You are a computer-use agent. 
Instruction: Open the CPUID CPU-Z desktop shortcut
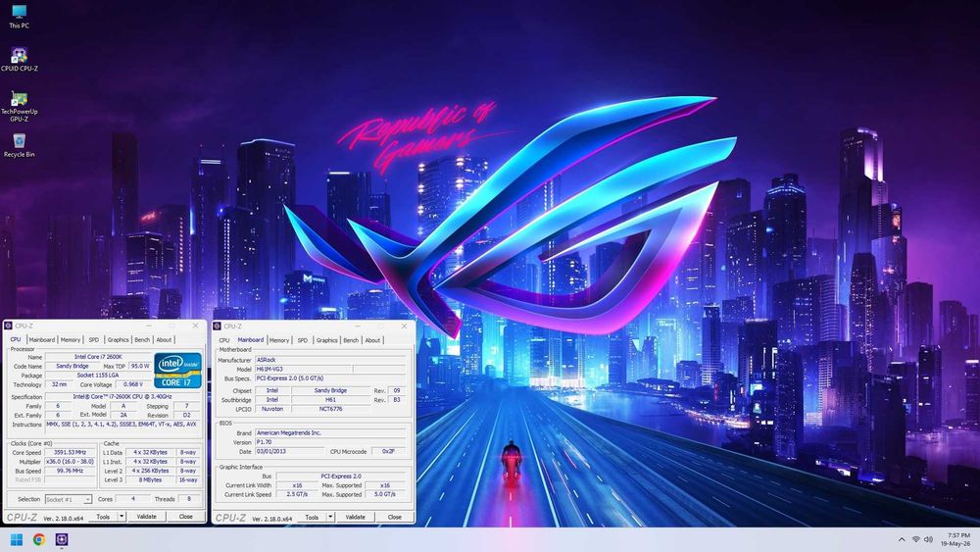tap(19, 59)
